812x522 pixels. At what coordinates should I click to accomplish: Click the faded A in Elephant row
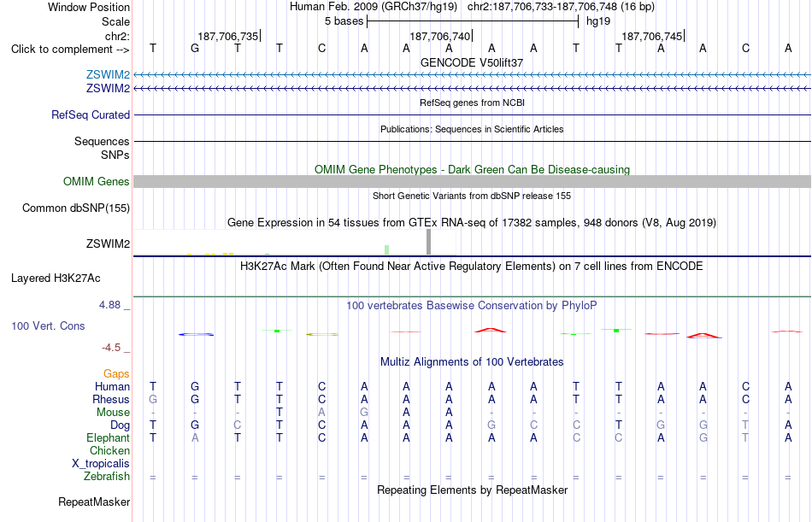(195, 438)
